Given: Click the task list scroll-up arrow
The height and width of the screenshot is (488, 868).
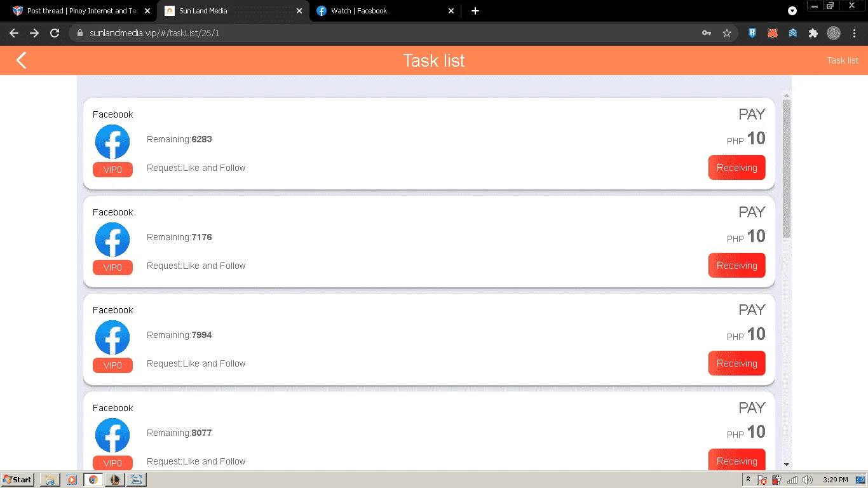Looking at the screenshot, I should [x=787, y=95].
